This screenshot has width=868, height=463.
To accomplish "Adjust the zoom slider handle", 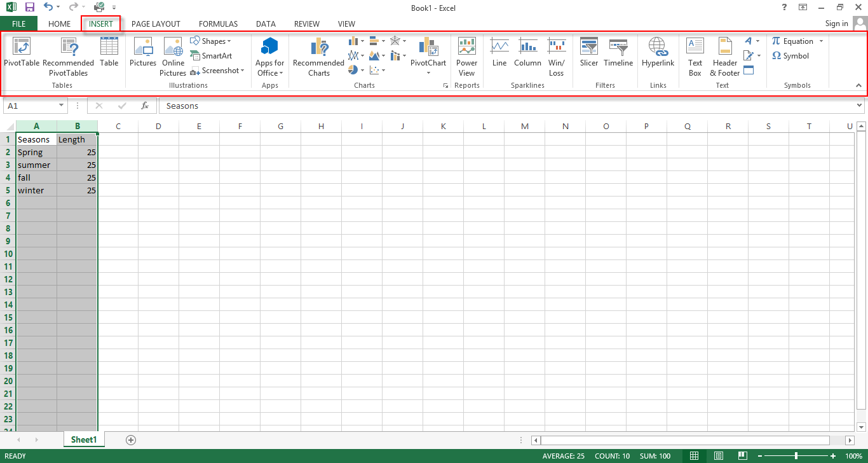I will [796, 456].
